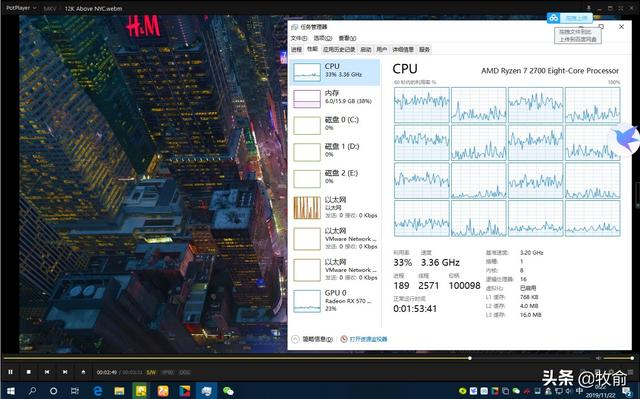640x399 pixels.
Task: Open the File (文件) menu in Task Manager
Action: click(298, 38)
